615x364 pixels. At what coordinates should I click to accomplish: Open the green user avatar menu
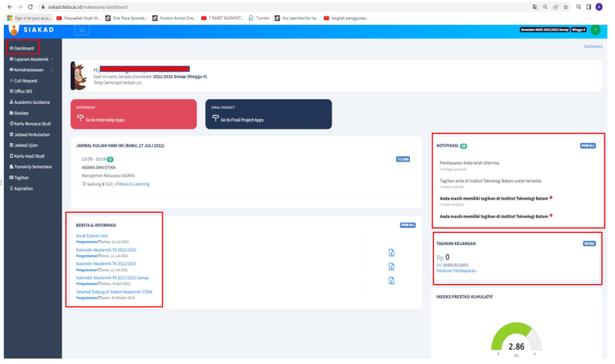(x=595, y=30)
